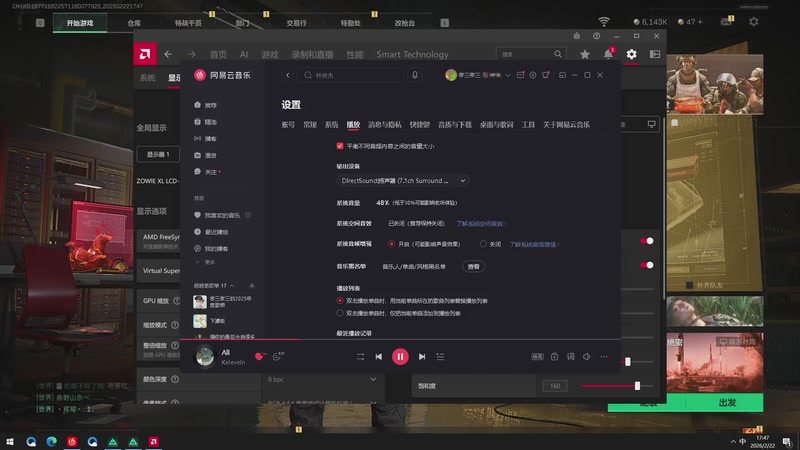800x450 pixels.
Task: Click the 查看 blacklist button
Action: (473, 266)
